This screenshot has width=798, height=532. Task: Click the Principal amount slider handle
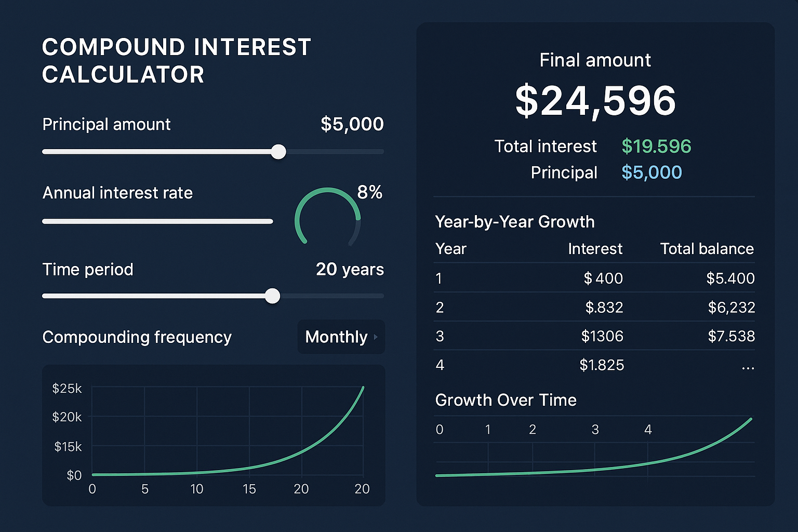pos(278,151)
